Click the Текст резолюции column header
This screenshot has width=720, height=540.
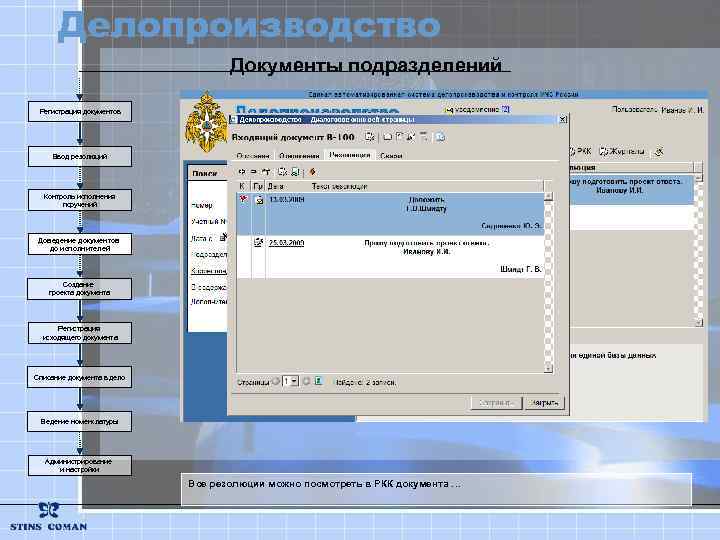(340, 186)
